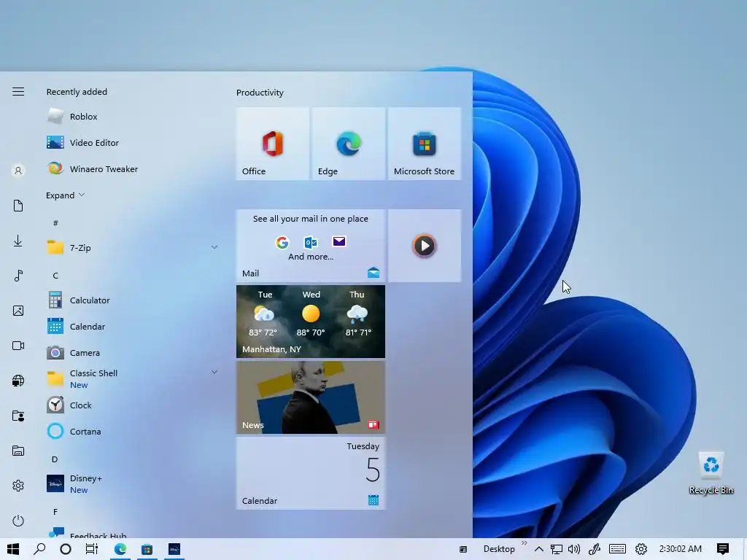
Task: Open Pictures folder from the Start sidebar
Action: click(18, 311)
